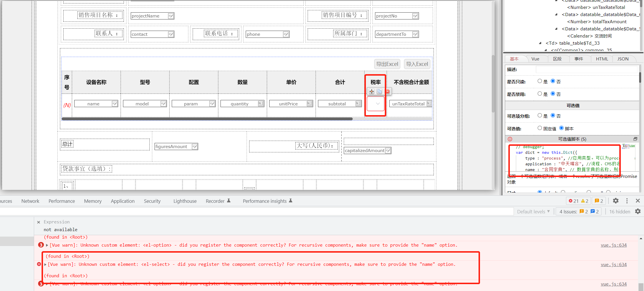Click the edit icon in the projectName field
The height and width of the screenshot is (291, 644).
[171, 16]
